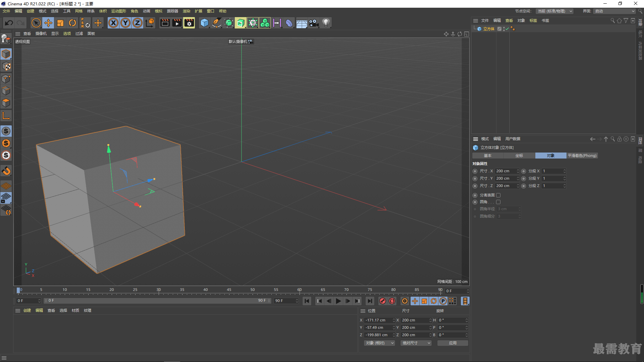Open interface layout dropdown
The width and height of the screenshot is (644, 362).
tap(614, 11)
